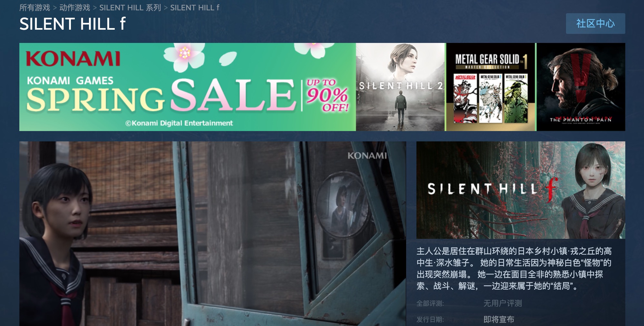This screenshot has width=644, height=326.
Task: Click KONAMI watermark in the video
Action: pyautogui.click(x=367, y=156)
